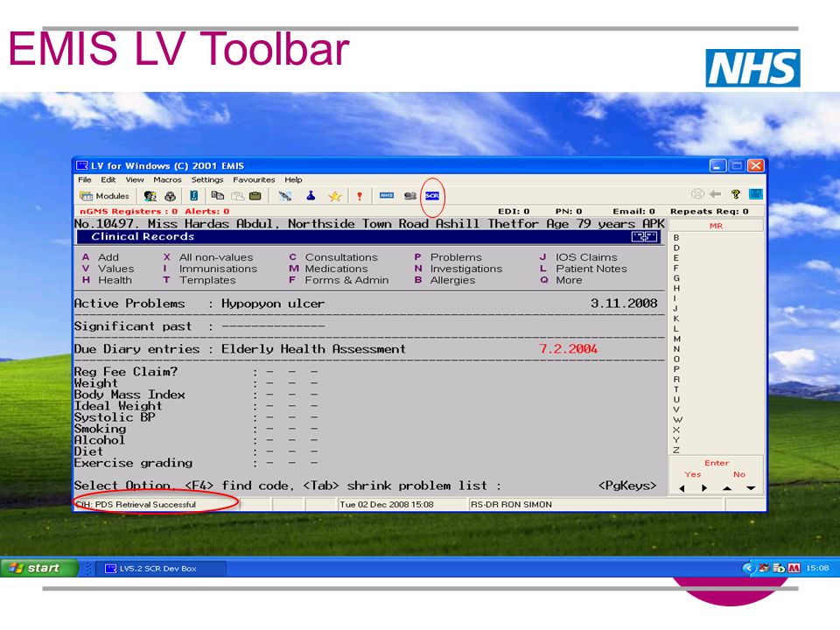Click RS-DR RON SIMON in status bar
The height and width of the screenshot is (630, 840).
[511, 505]
